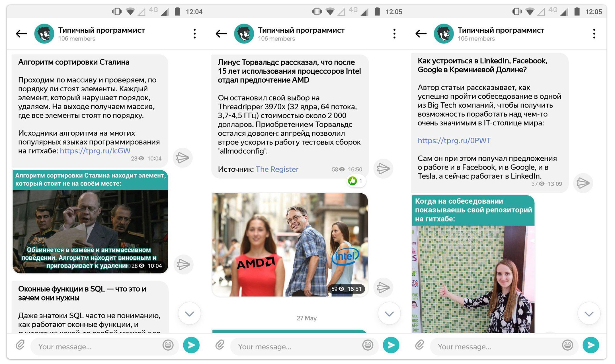Open emoji picker in the middle screen

click(368, 345)
